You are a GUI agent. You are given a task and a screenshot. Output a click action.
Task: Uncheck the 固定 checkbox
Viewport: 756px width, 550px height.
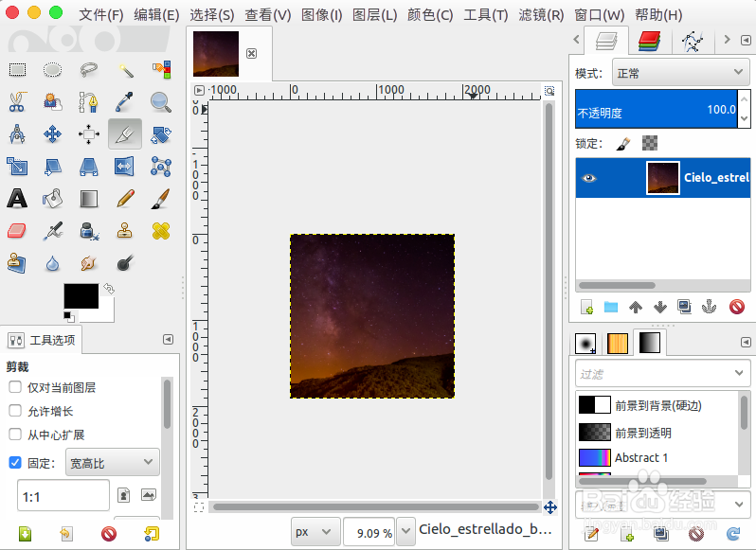tap(15, 463)
